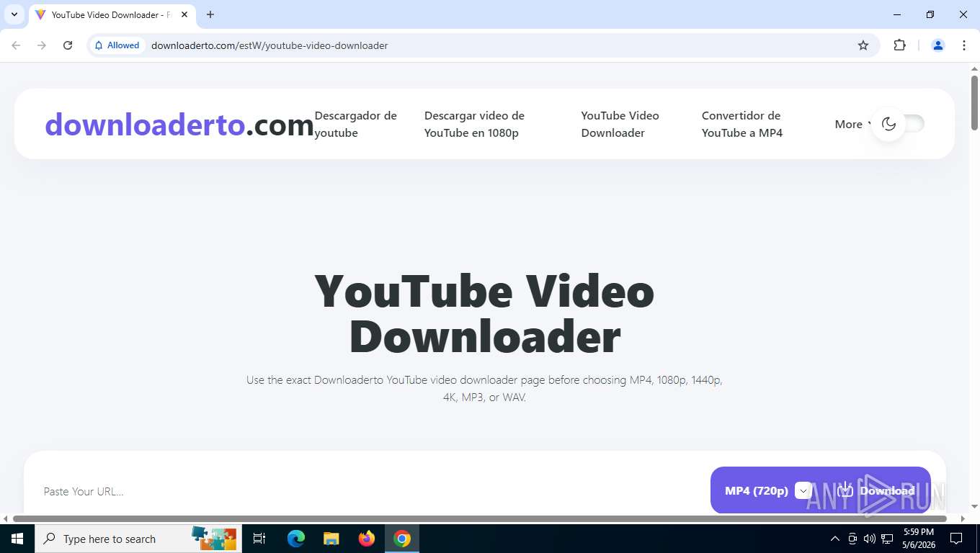Click the YouTube Video Downloader heading

point(484,314)
